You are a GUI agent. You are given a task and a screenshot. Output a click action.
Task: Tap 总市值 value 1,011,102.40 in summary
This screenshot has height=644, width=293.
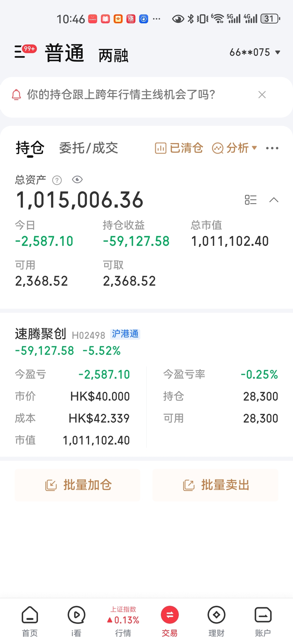pyautogui.click(x=230, y=241)
